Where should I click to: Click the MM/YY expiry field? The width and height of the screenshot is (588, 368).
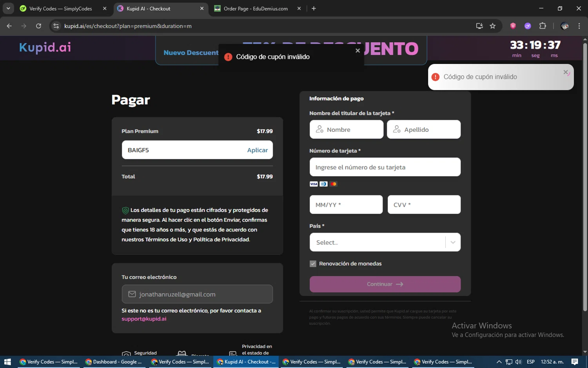(346, 205)
